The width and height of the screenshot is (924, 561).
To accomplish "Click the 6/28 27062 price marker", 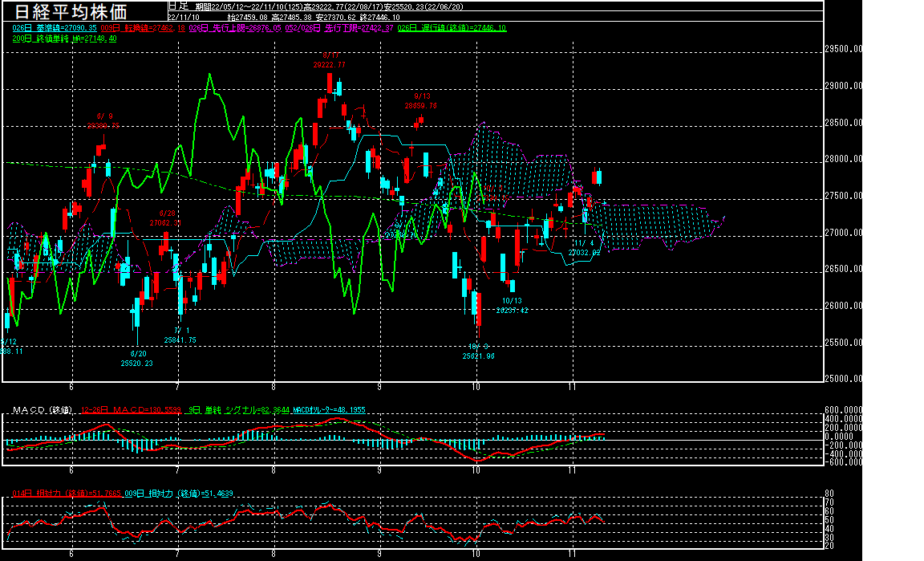I will click(165, 218).
